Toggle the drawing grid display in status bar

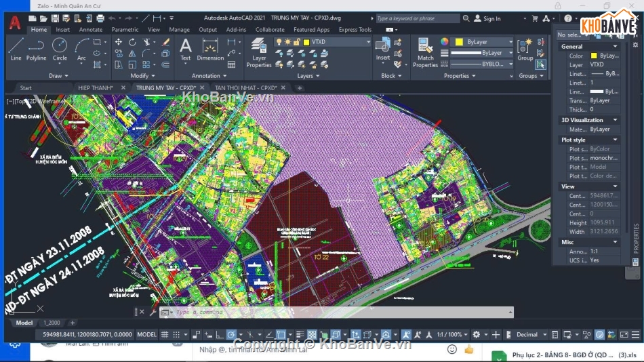pyautogui.click(x=165, y=334)
